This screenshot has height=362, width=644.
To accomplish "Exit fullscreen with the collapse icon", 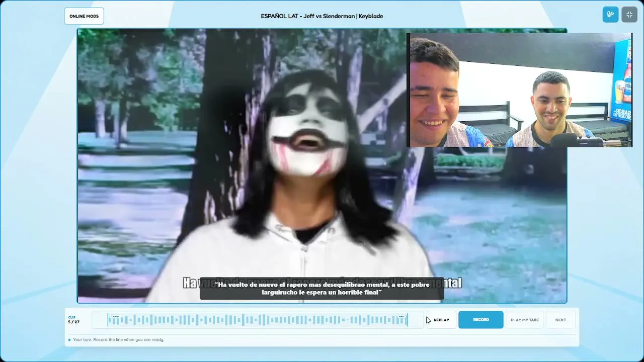I will pos(629,15).
